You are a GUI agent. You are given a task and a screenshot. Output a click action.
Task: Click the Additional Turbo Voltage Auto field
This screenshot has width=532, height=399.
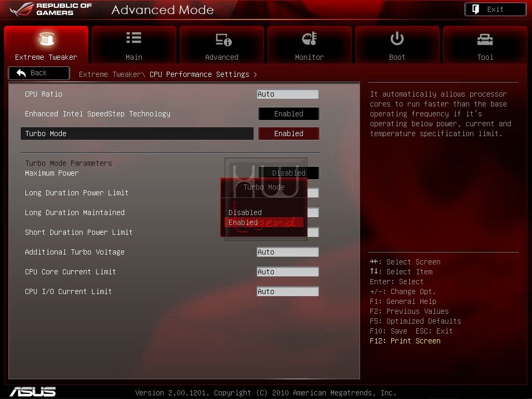click(288, 252)
